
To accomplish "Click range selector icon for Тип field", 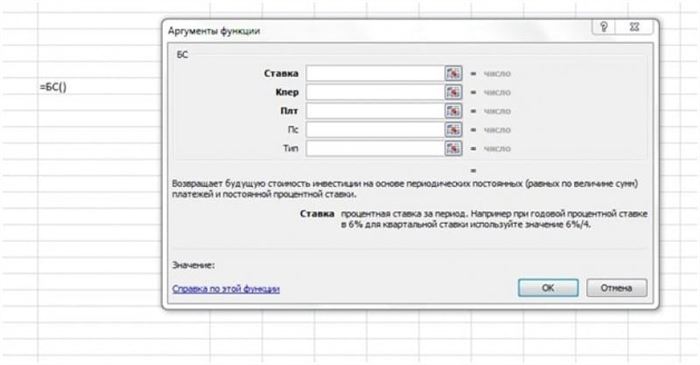I will point(453,149).
